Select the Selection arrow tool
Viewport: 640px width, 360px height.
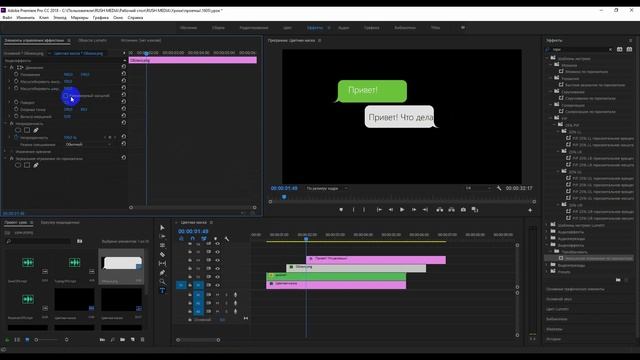[x=162, y=227]
